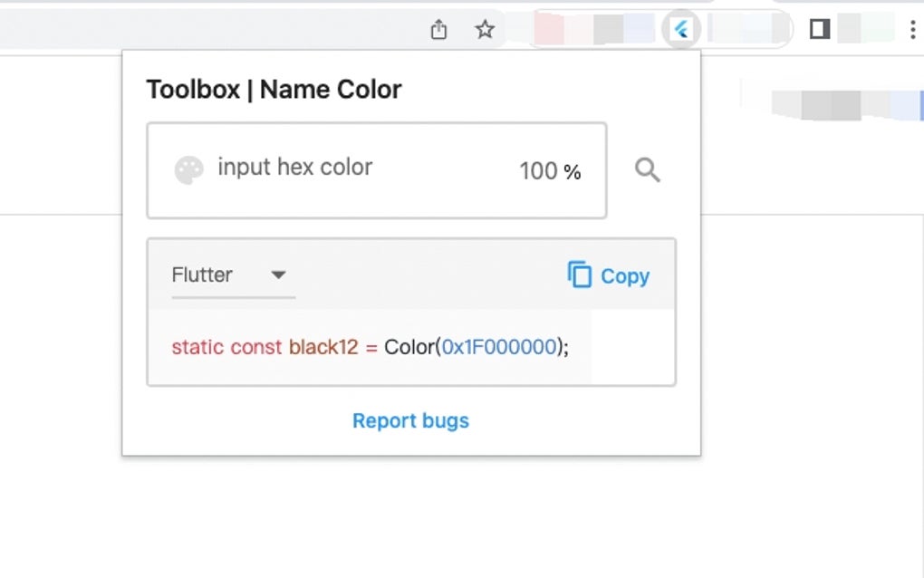Click the palette icon inside the hex input
Image resolution: width=924 pixels, height=578 pixels.
(x=190, y=168)
